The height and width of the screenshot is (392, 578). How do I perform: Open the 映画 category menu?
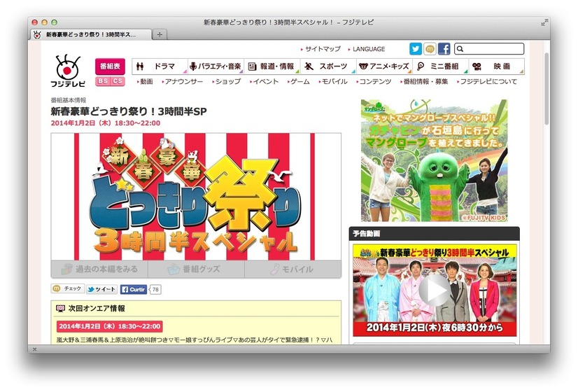[x=497, y=66]
